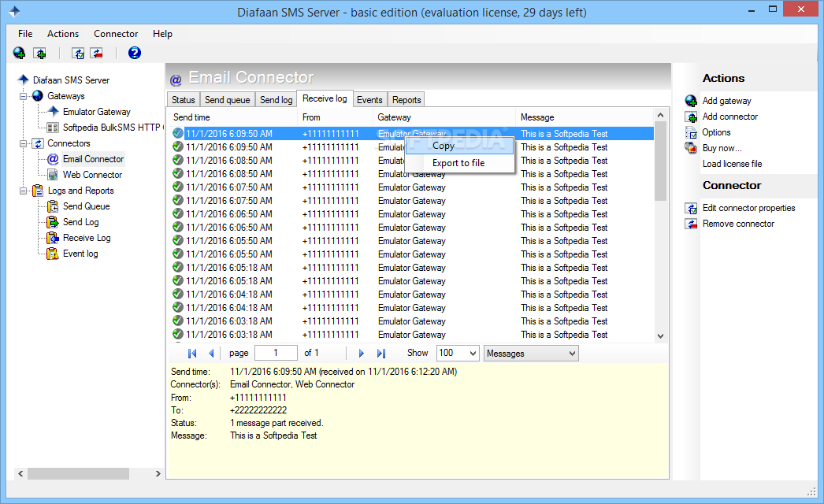Click the log list vertical scrollbar thumb
Image resolution: width=824 pixels, height=504 pixels.
coord(661,161)
